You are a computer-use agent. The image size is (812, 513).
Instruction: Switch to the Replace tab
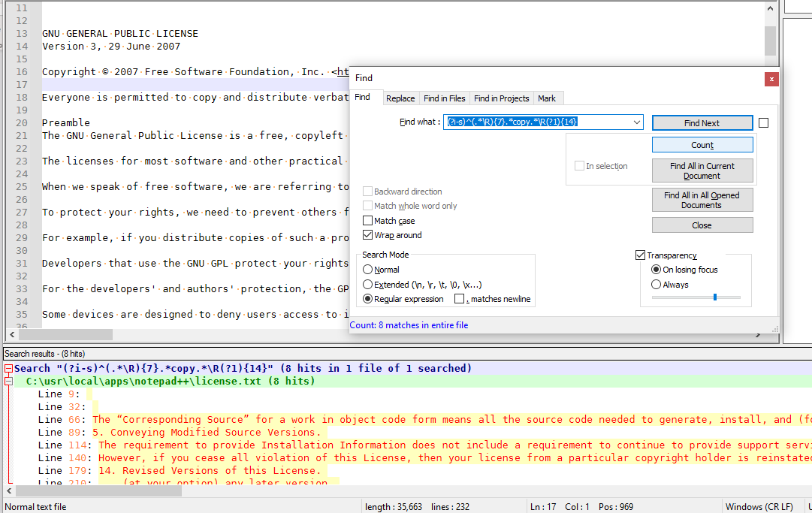coord(400,98)
